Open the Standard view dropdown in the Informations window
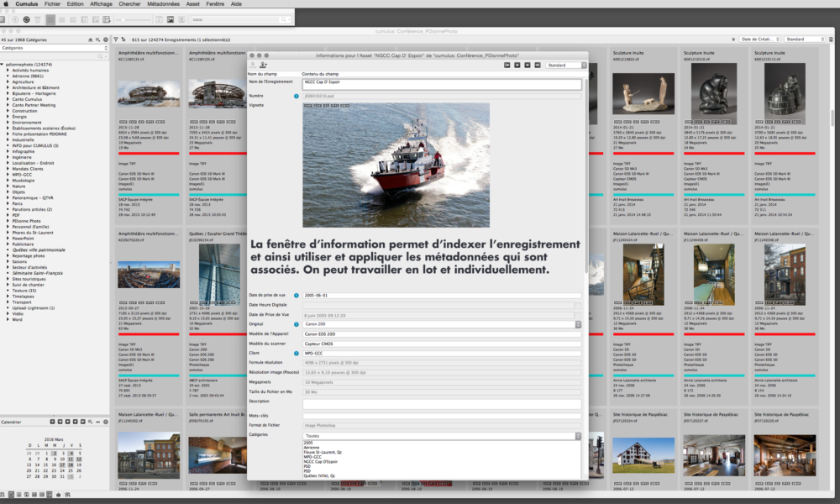Image resolution: width=840 pixels, height=504 pixels. [566, 66]
